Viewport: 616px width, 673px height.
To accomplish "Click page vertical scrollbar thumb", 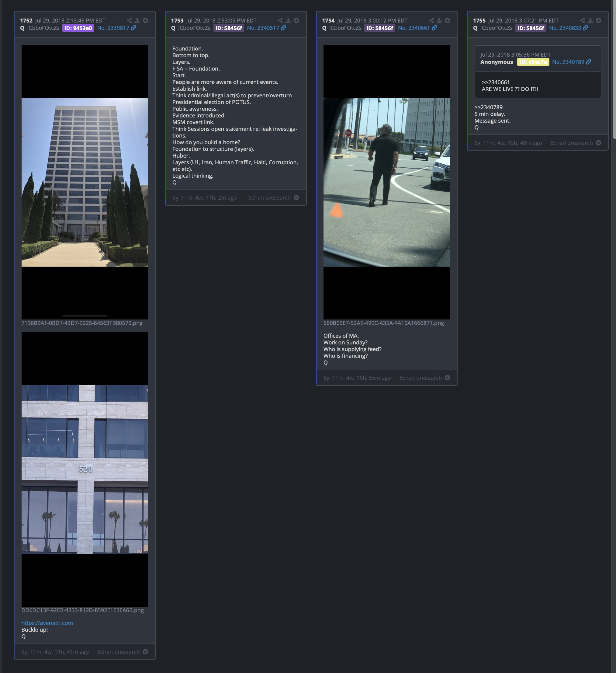I will point(614,69).
